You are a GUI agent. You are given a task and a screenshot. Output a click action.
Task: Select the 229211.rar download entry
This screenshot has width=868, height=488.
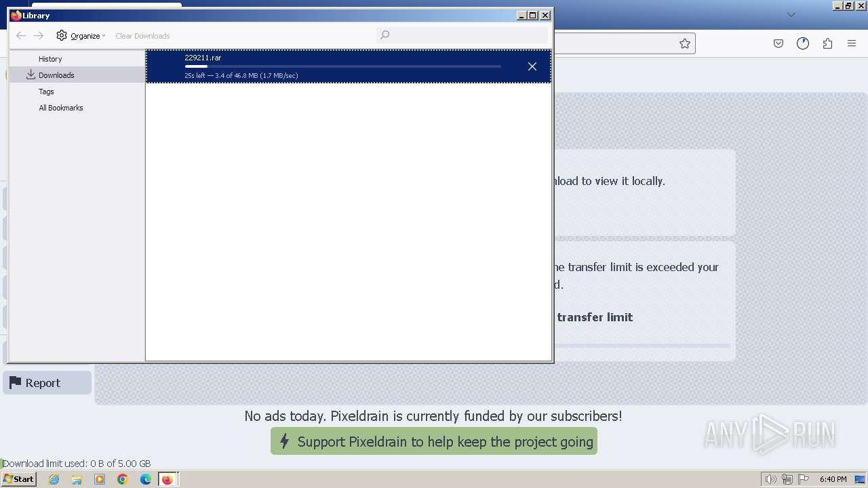349,66
